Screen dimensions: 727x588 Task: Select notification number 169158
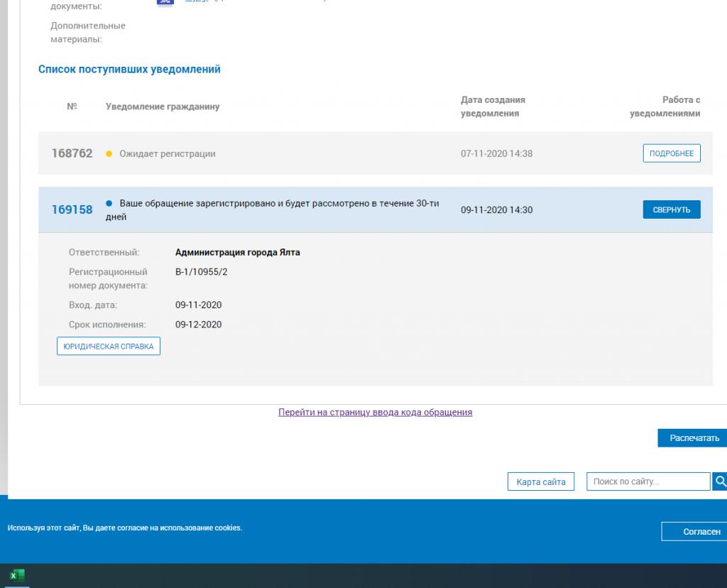72,209
